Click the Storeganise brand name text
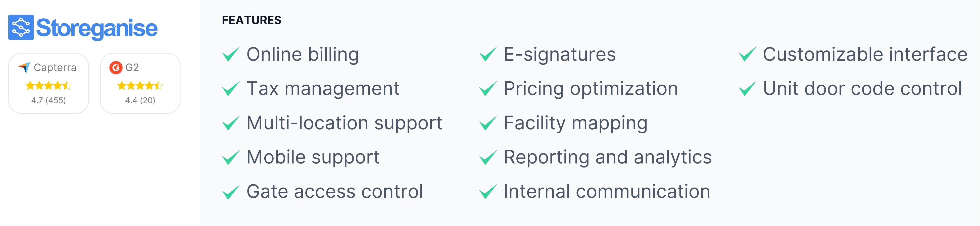The height and width of the screenshot is (226, 980). tap(97, 29)
